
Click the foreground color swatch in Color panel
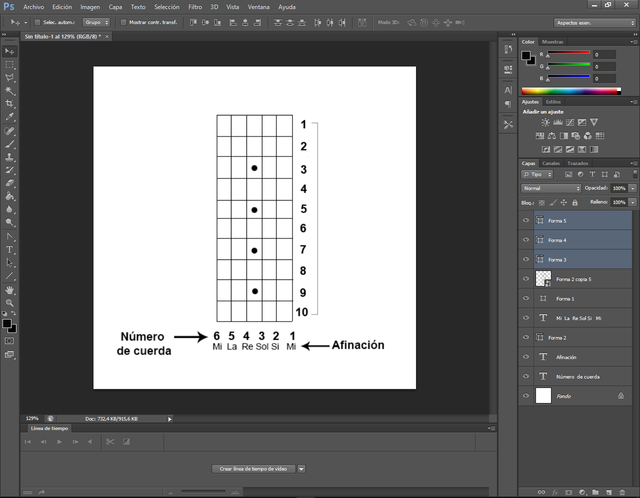click(x=526, y=56)
